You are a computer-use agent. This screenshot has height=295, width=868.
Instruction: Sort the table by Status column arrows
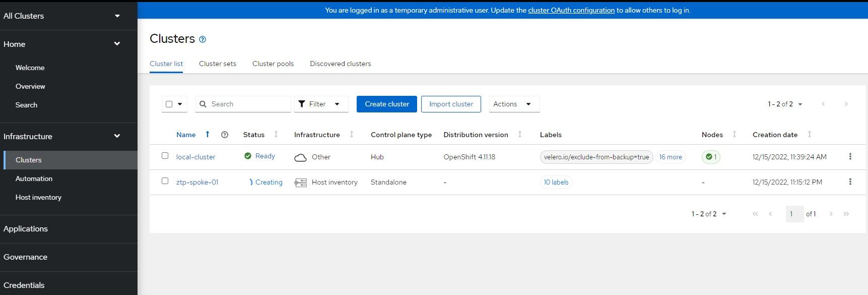click(x=276, y=134)
